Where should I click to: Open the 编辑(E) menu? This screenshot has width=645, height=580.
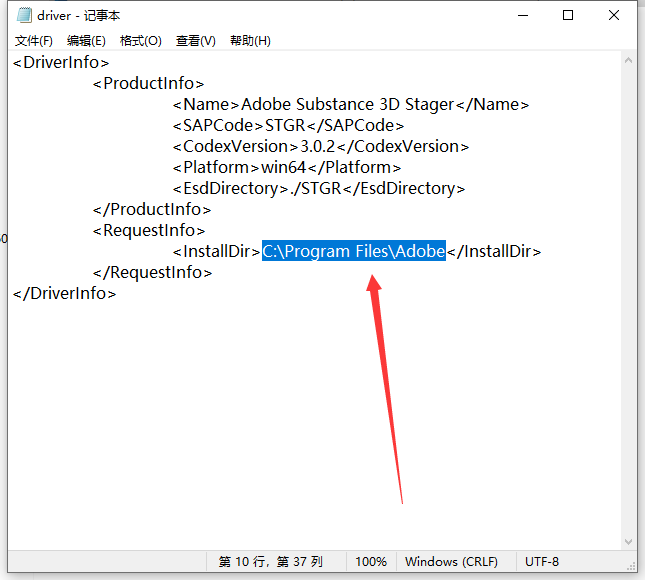[x=86, y=41]
